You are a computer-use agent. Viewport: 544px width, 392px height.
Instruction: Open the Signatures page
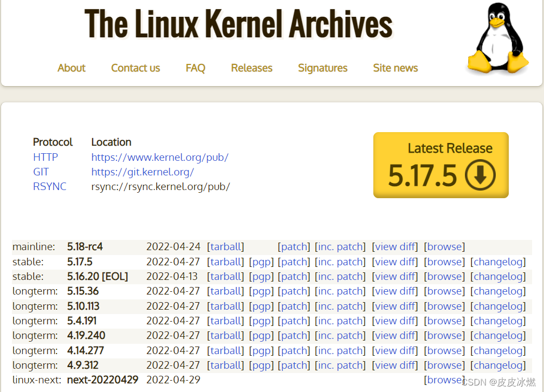click(322, 68)
